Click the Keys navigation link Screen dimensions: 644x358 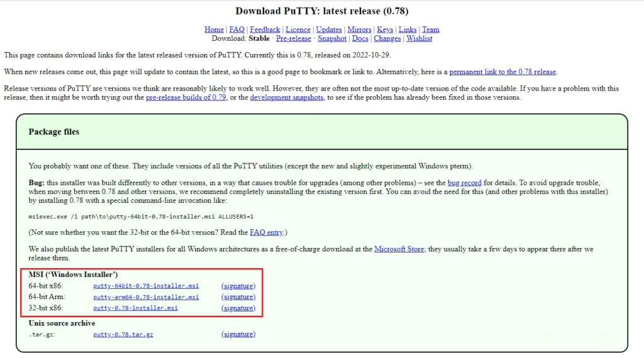pos(385,30)
